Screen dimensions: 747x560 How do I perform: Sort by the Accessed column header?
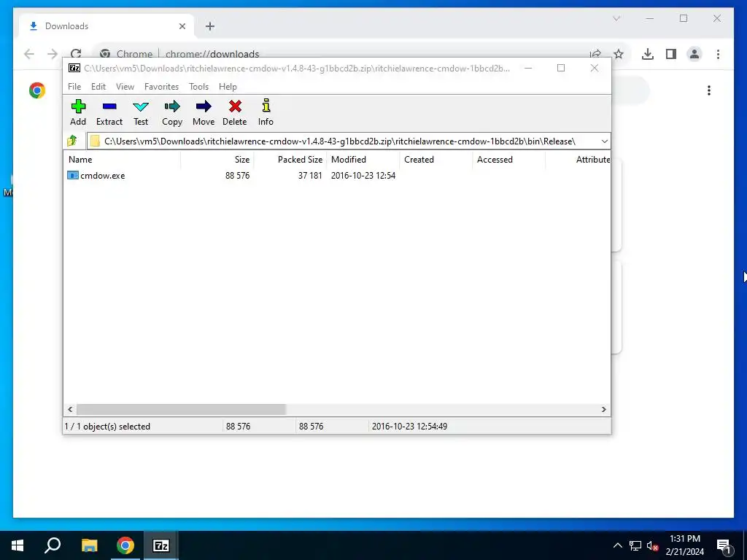pyautogui.click(x=508, y=160)
